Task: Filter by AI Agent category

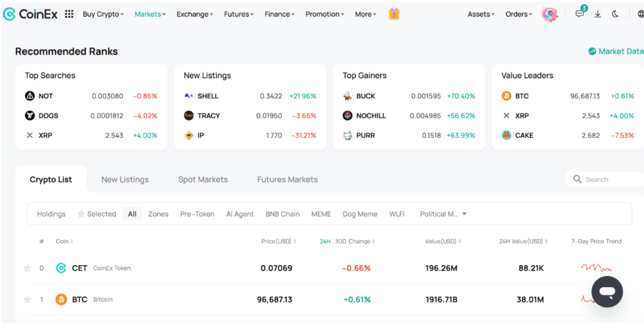Action: pyautogui.click(x=240, y=214)
